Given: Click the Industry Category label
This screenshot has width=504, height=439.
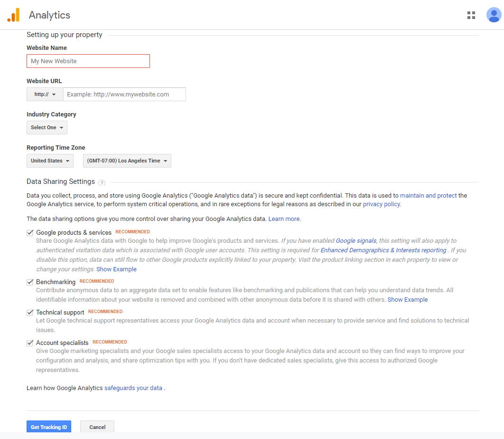Looking at the screenshot, I should 51,114.
